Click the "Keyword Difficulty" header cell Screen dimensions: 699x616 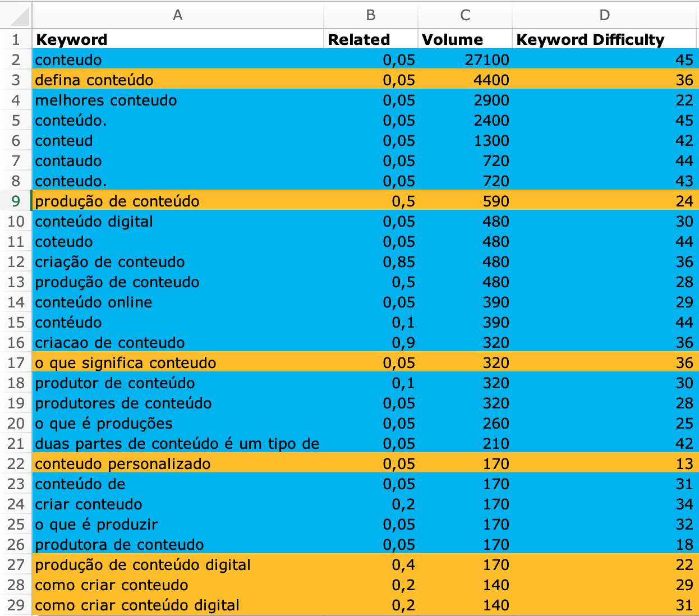pos(604,40)
